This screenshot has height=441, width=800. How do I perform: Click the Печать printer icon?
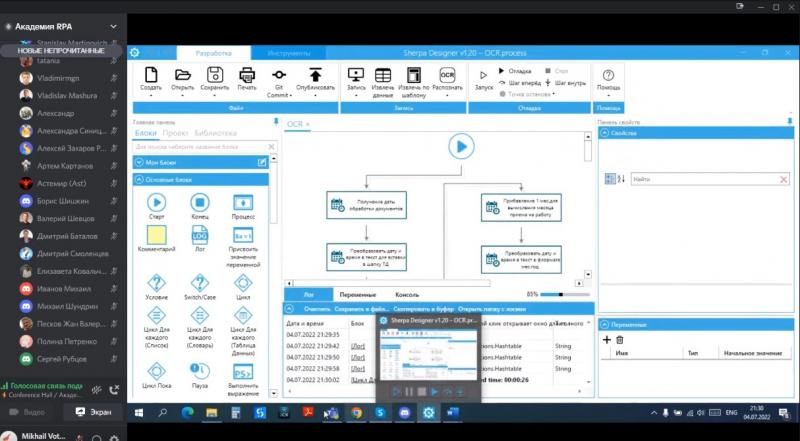pos(247,75)
